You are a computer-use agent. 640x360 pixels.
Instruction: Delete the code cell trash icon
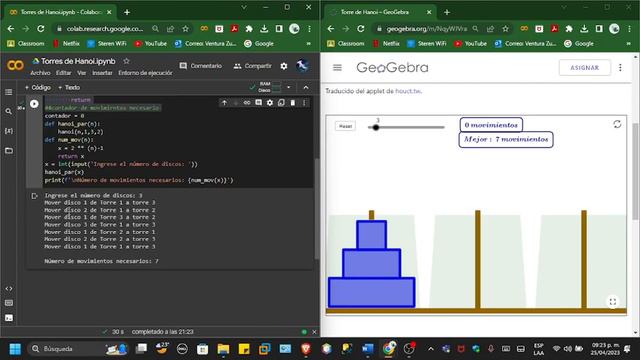(293, 103)
